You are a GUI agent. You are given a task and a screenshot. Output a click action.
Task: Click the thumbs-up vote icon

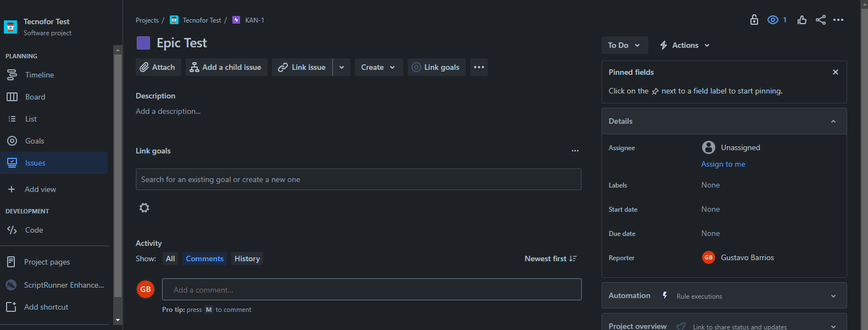802,20
